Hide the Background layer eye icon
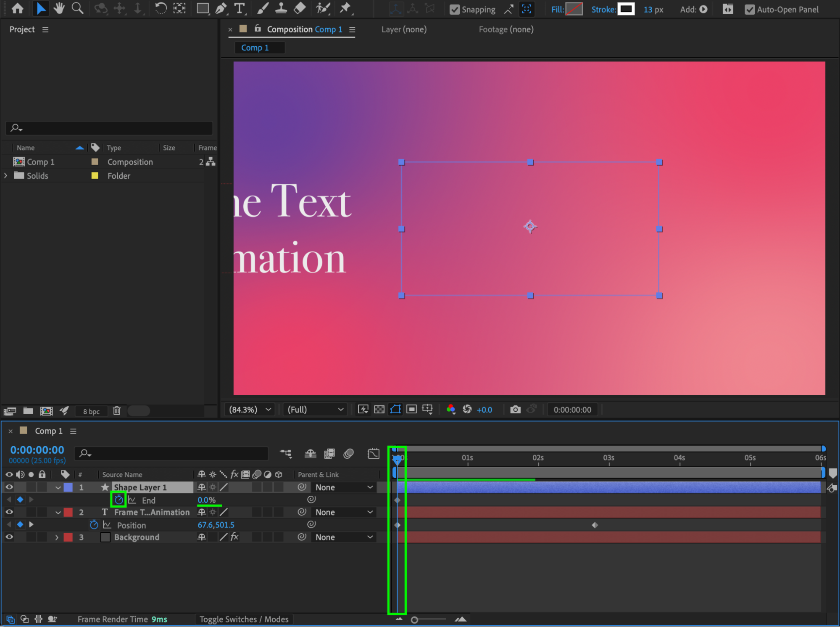This screenshot has width=840, height=627. tap(9, 537)
